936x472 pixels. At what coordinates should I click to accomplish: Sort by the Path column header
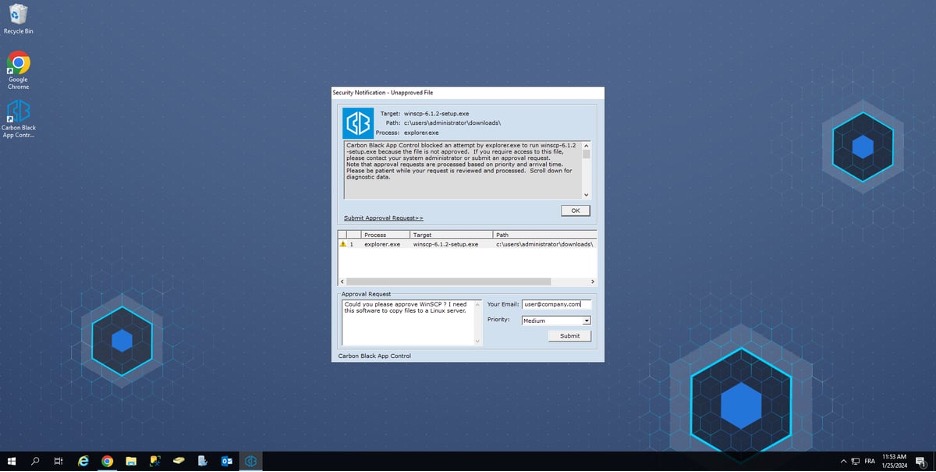pyautogui.click(x=544, y=235)
